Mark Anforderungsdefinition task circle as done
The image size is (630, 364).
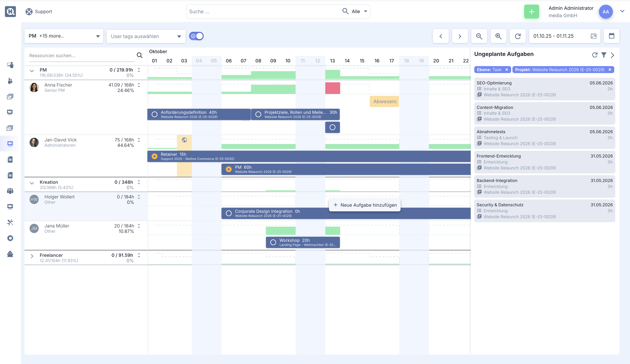[155, 114]
